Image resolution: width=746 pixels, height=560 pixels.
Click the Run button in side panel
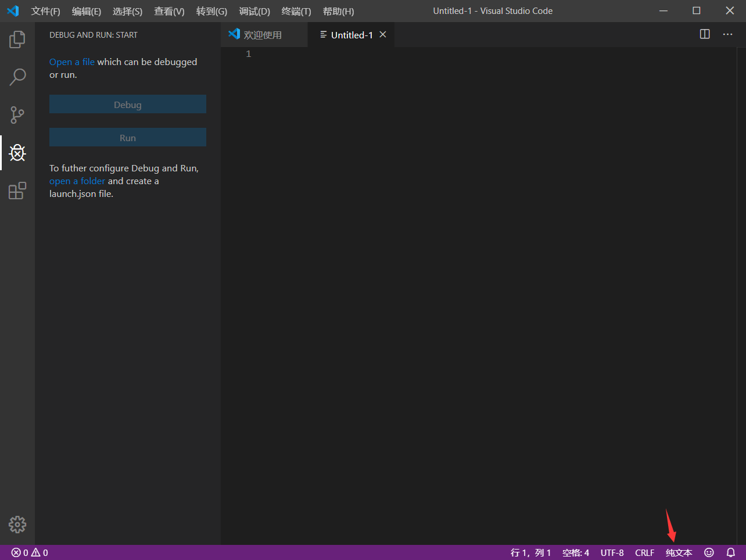pyautogui.click(x=128, y=138)
